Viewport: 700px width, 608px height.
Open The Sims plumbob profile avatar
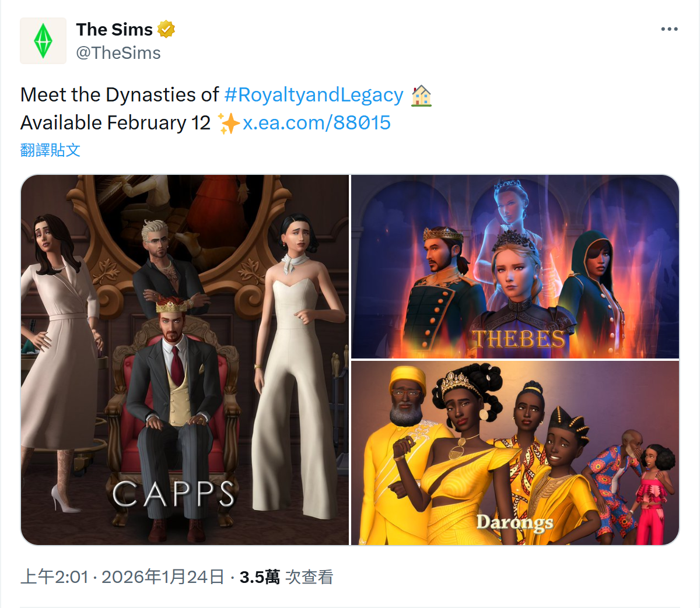tap(43, 41)
